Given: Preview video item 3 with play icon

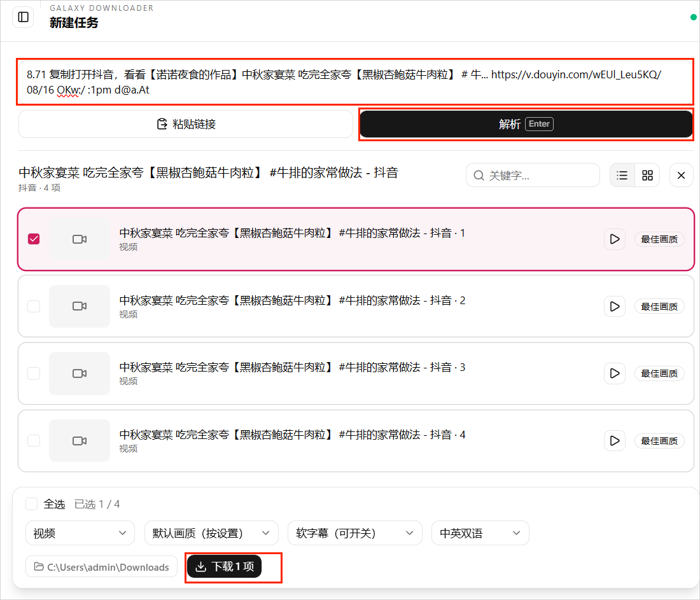Looking at the screenshot, I should [x=615, y=373].
